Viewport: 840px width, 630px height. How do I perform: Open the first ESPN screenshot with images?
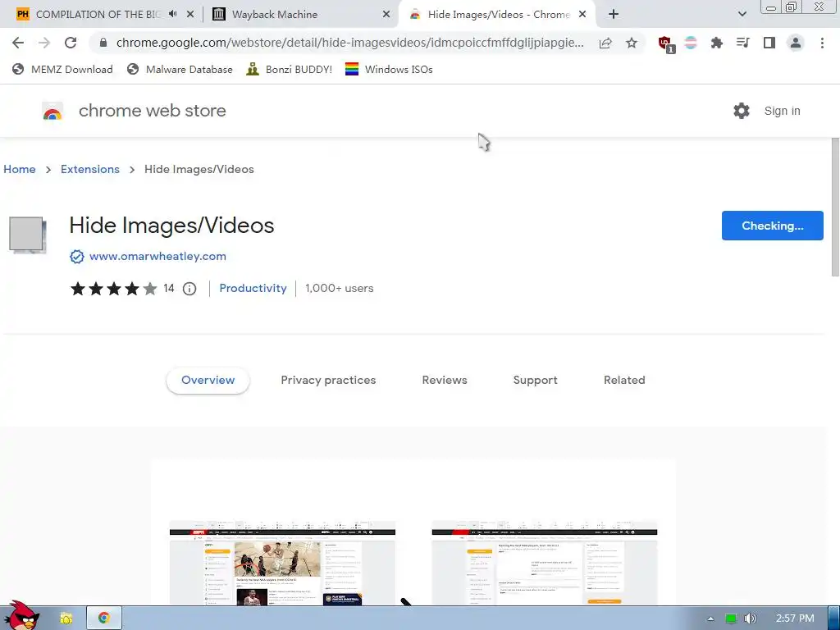[x=282, y=563]
